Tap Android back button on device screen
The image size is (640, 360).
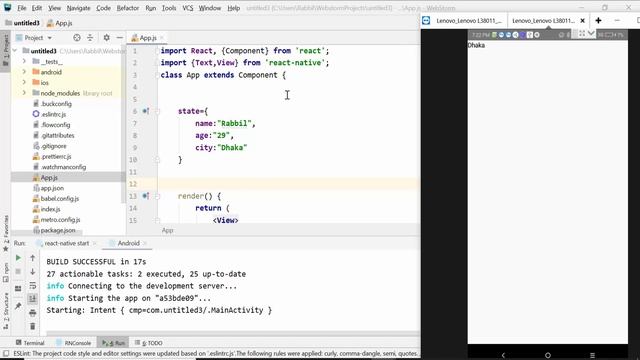(503, 355)
